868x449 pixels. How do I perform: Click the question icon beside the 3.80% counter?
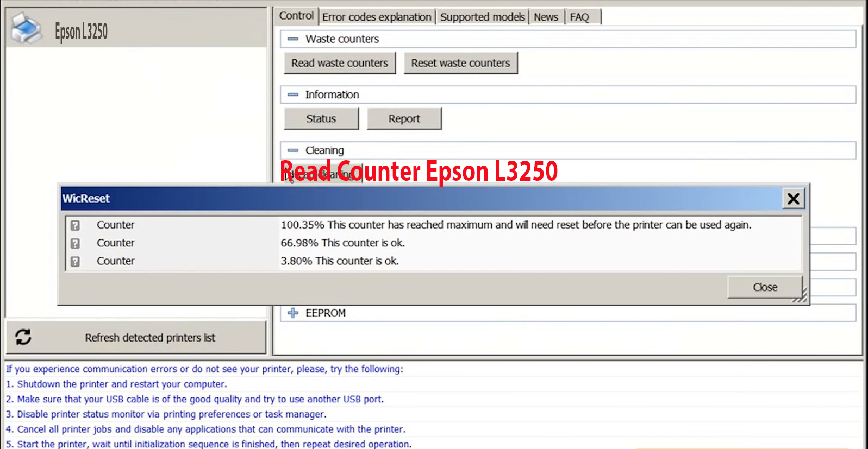[76, 261]
